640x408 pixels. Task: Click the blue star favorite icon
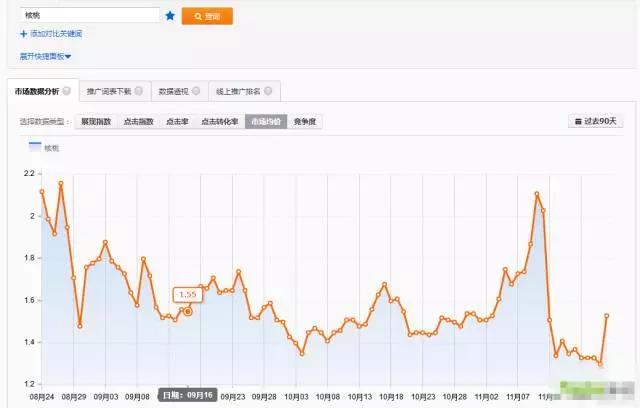click(170, 16)
